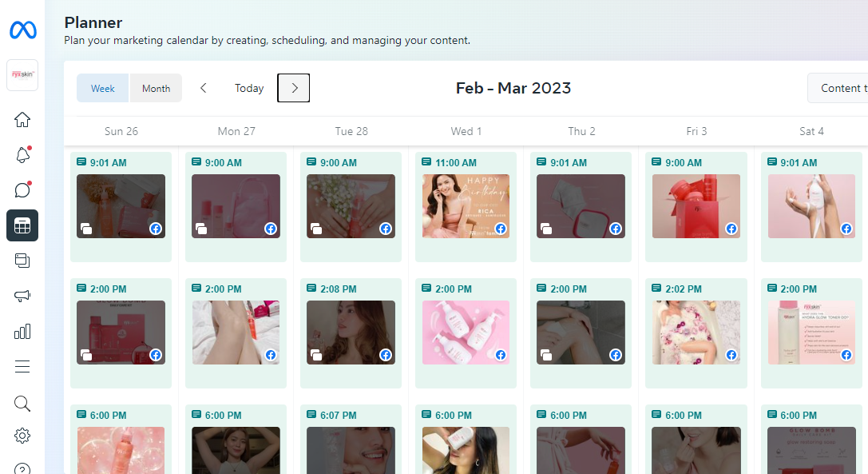Open Ads megaphone icon
868x474 pixels.
(x=22, y=296)
